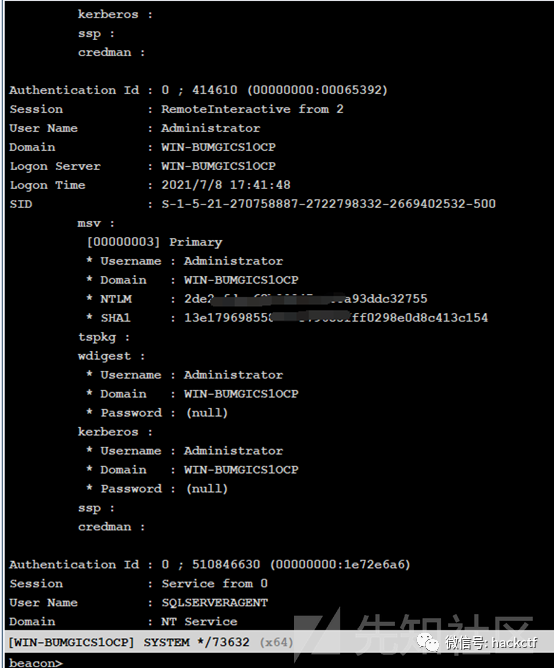Click the kerberos Password (null) value
Image resolution: width=554 pixels, height=668 pixels.
tap(207, 489)
